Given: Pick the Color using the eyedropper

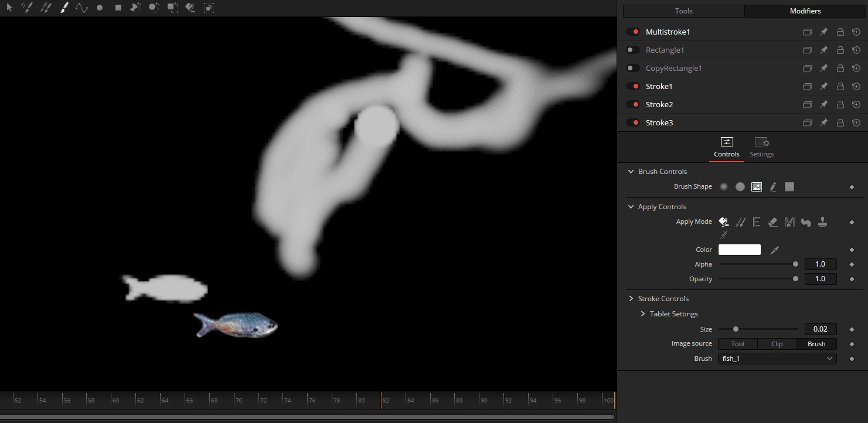Looking at the screenshot, I should click(x=774, y=250).
